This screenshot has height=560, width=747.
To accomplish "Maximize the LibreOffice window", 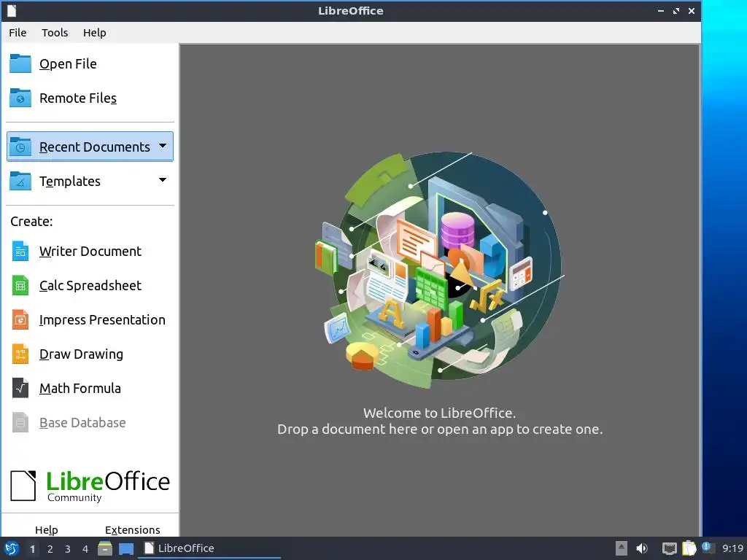I will click(676, 10).
